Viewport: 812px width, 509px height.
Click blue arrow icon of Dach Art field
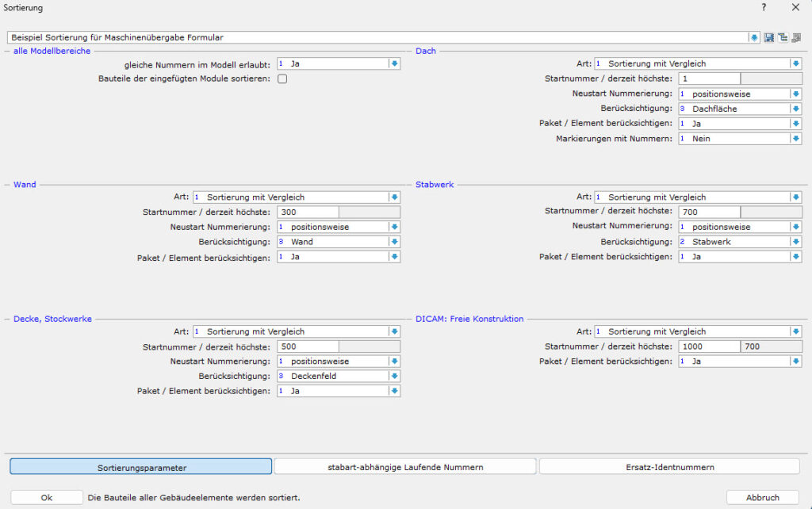click(x=795, y=63)
